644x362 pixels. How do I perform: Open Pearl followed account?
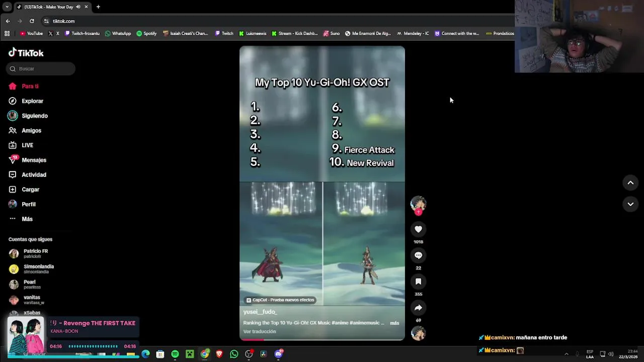[x=25, y=285]
